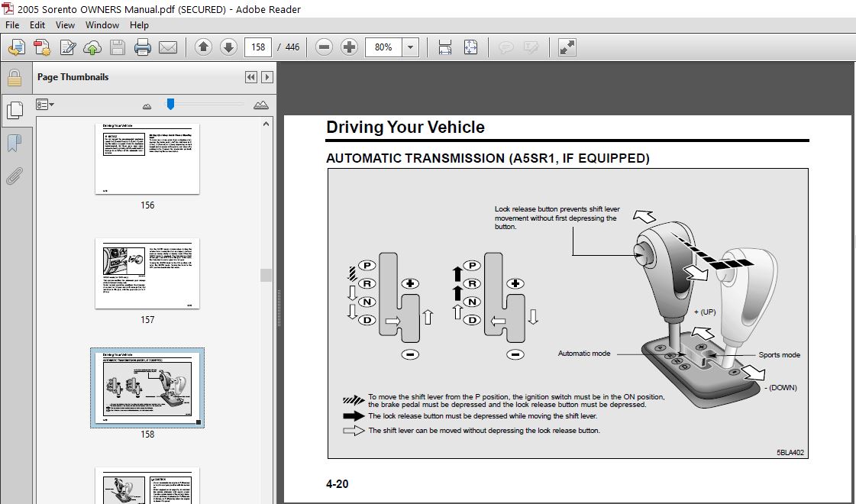Zoom out with minus button

(324, 47)
